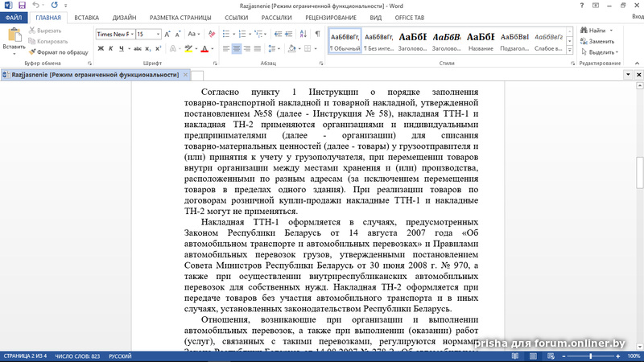Click the Заменить (Replace) button
Image resolution: width=644 pixels, height=362 pixels.
coord(600,41)
